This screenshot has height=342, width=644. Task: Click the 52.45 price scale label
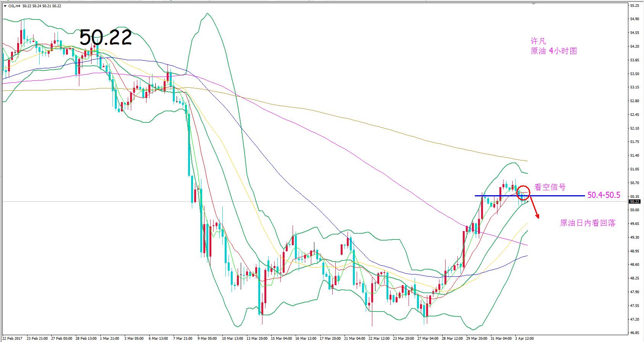coord(635,115)
